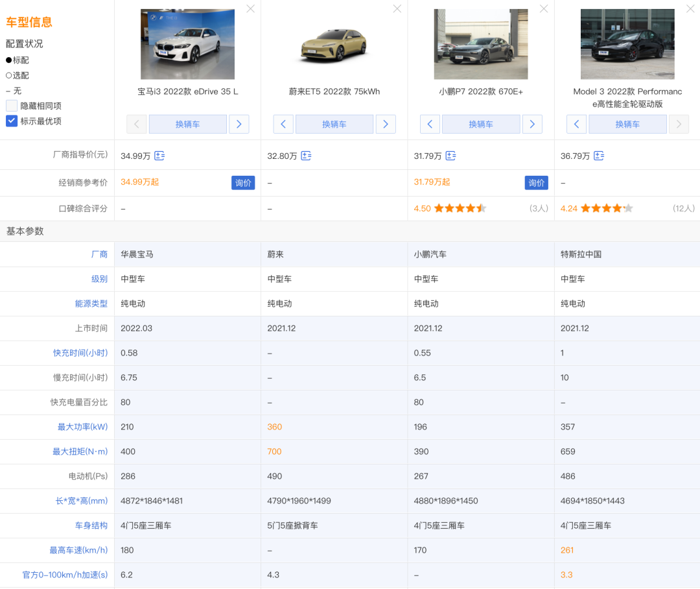Click 换辆车 button for Model 3
Screen dimensions: 700x589
pos(627,125)
